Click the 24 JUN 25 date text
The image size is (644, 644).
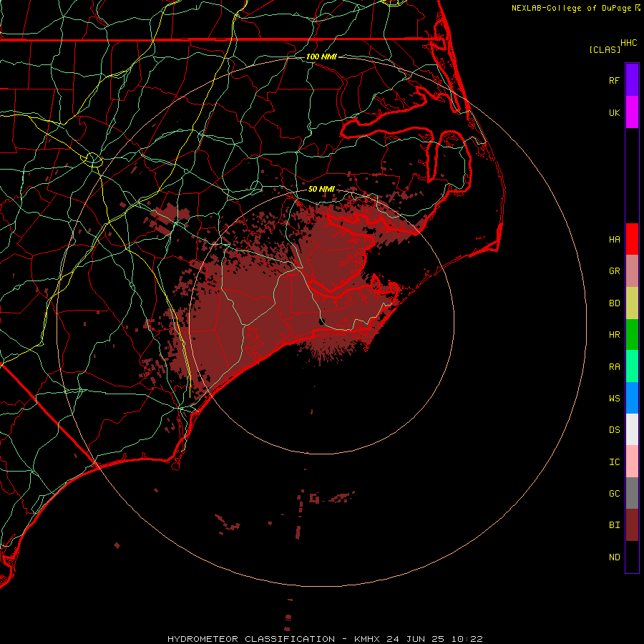[415, 639]
